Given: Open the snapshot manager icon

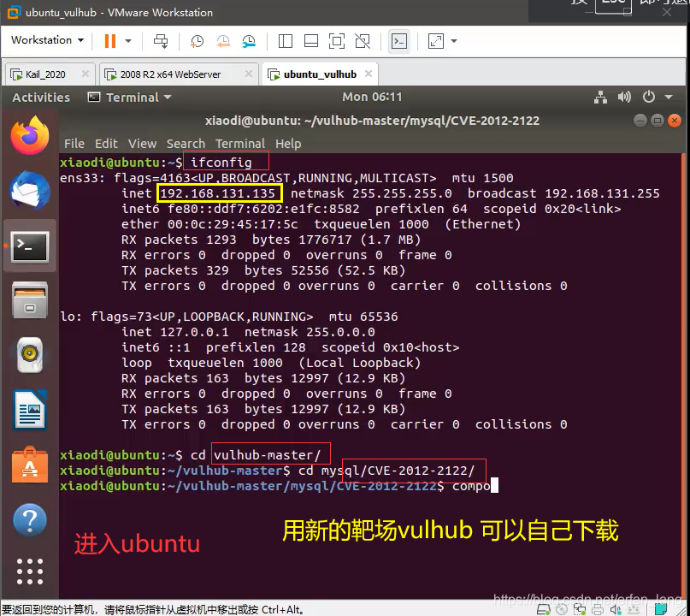Looking at the screenshot, I should (249, 41).
